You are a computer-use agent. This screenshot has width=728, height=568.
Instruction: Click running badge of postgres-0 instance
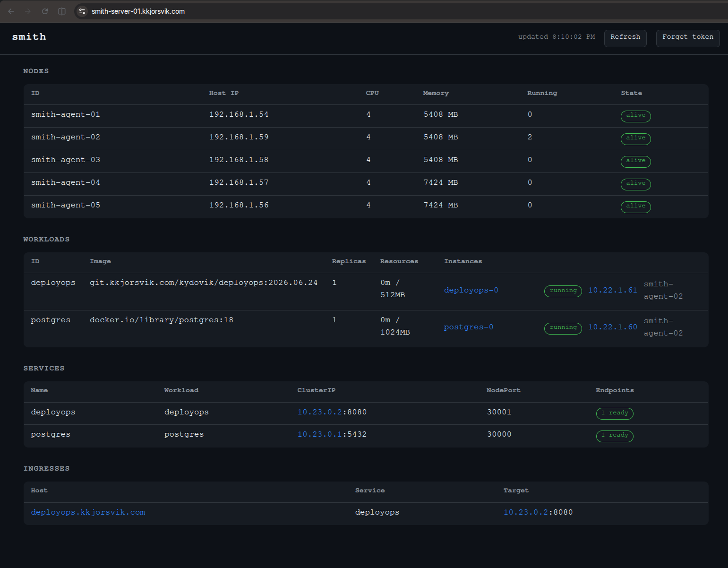(x=563, y=328)
